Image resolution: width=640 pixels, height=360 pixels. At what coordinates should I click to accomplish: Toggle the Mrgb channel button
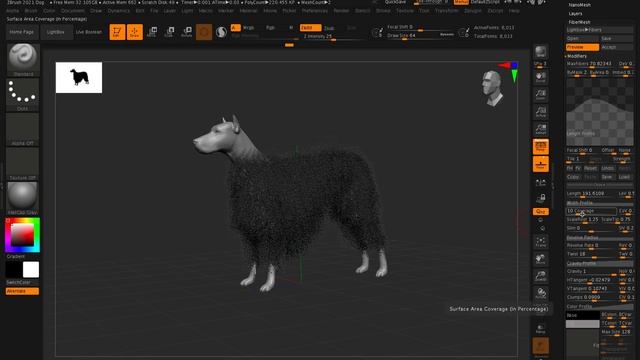[x=249, y=28]
